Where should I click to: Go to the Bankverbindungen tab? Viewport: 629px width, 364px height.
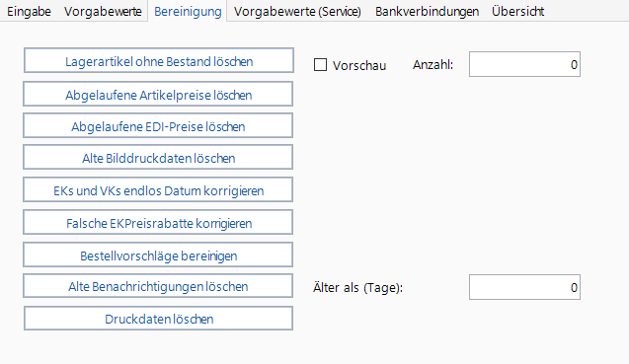(427, 11)
